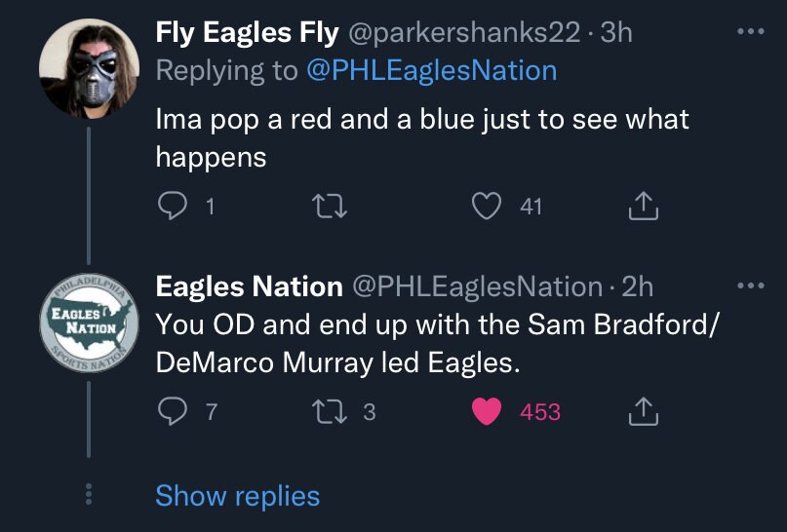Reply to Fly Eagles Fly's tweet
The width and height of the screenshot is (787, 532).
click(x=173, y=206)
